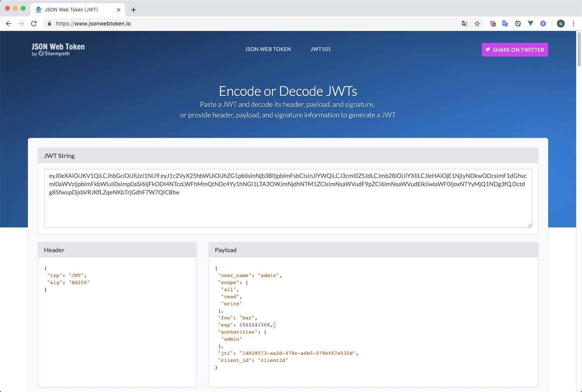This screenshot has height=392, width=582.
Task: Click the "read" scope value
Action: (230, 297)
